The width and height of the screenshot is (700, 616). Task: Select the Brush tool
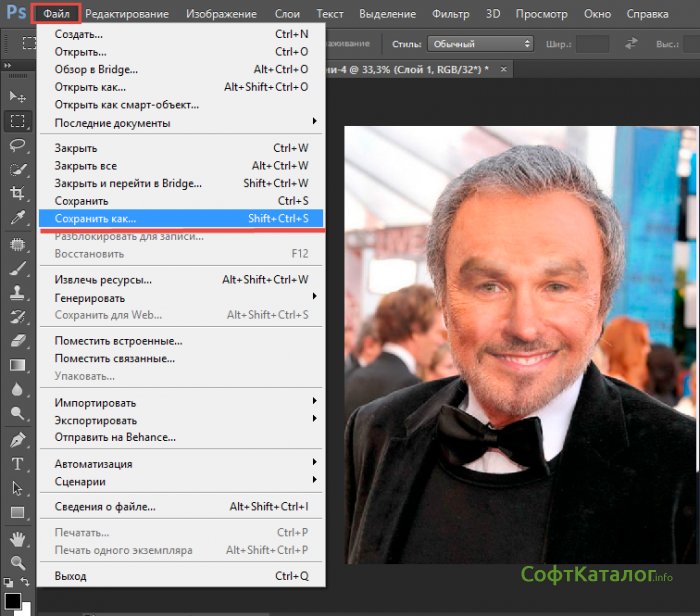pos(17,269)
